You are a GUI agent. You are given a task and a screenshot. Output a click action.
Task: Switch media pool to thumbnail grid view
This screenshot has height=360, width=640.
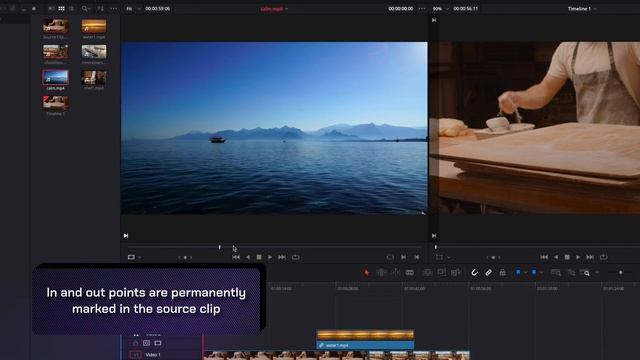click(x=61, y=9)
